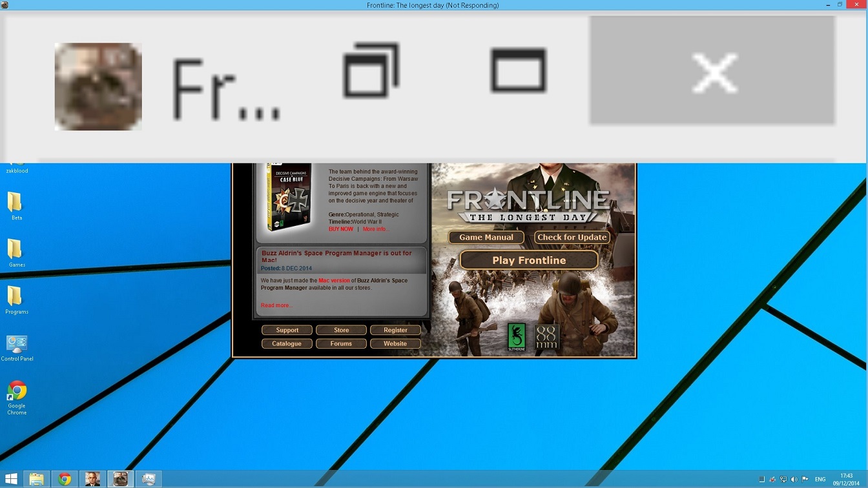Click the large magnified X close button
The image size is (868, 488).
pos(712,70)
